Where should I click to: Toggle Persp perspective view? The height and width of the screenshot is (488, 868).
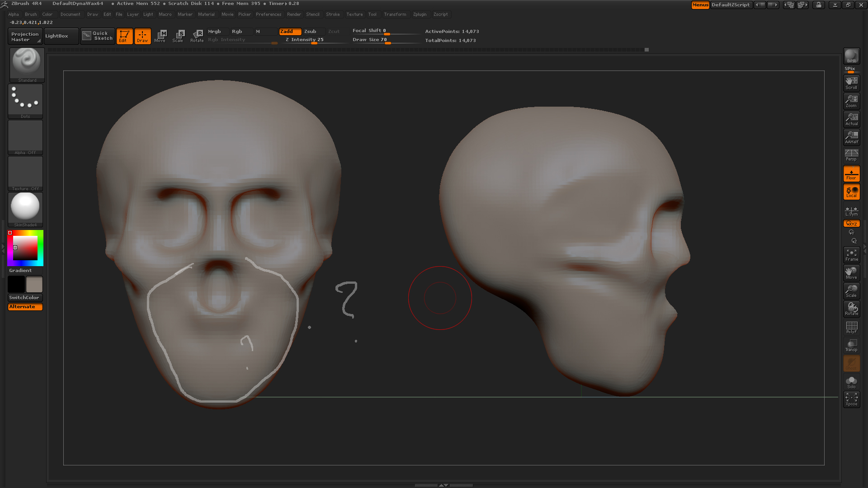point(851,155)
